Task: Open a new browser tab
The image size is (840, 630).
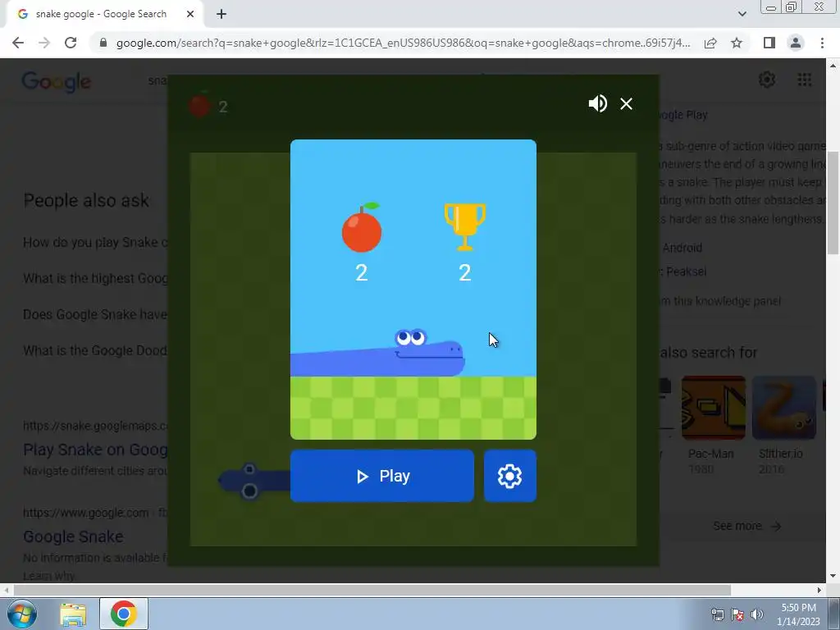Action: point(221,14)
